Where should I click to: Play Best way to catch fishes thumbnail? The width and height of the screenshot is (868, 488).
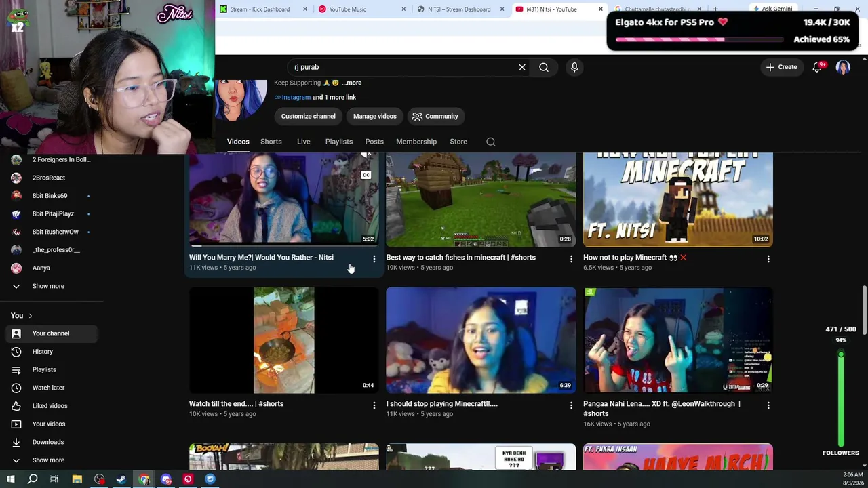481,199
